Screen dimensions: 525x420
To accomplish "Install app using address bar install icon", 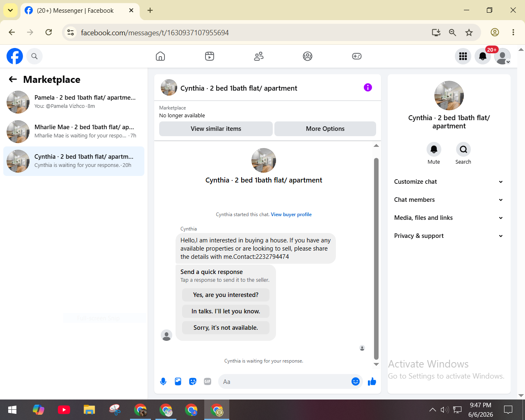I will click(436, 32).
